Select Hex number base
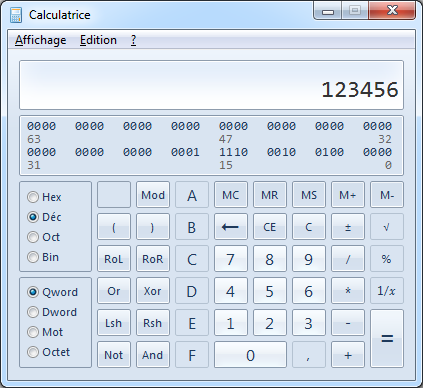The image size is (423, 388). pyautogui.click(x=44, y=197)
